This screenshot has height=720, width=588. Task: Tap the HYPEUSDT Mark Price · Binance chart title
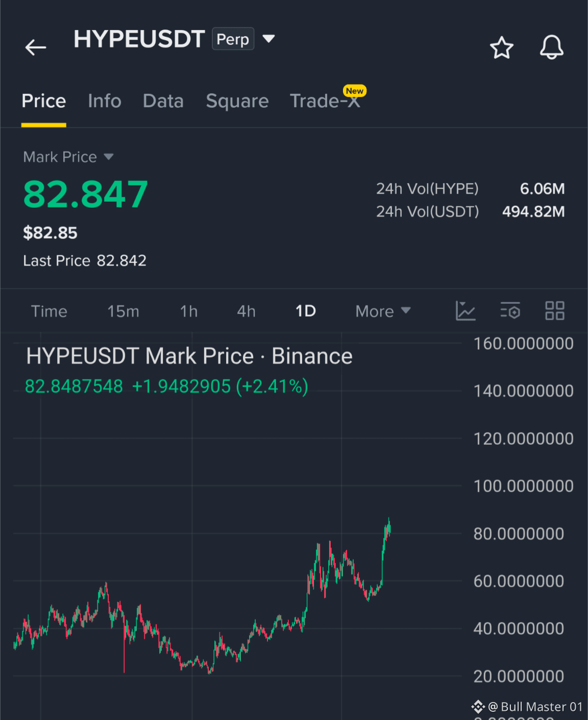(189, 356)
